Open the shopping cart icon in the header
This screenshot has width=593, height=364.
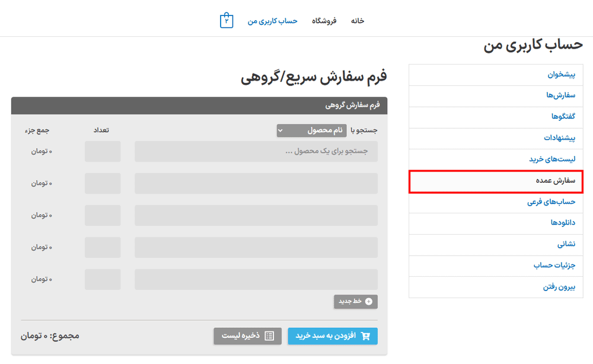pyautogui.click(x=226, y=20)
